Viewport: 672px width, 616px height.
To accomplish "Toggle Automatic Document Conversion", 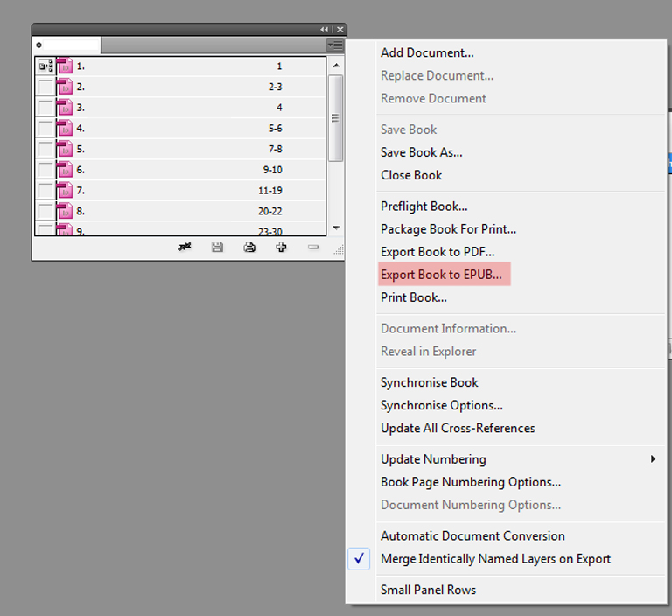I will coord(472,535).
